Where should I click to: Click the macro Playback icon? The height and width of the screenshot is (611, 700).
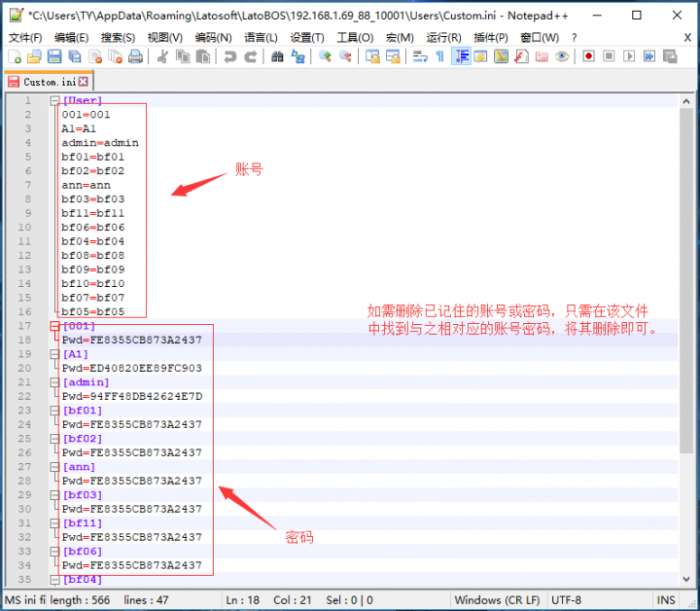(629, 56)
